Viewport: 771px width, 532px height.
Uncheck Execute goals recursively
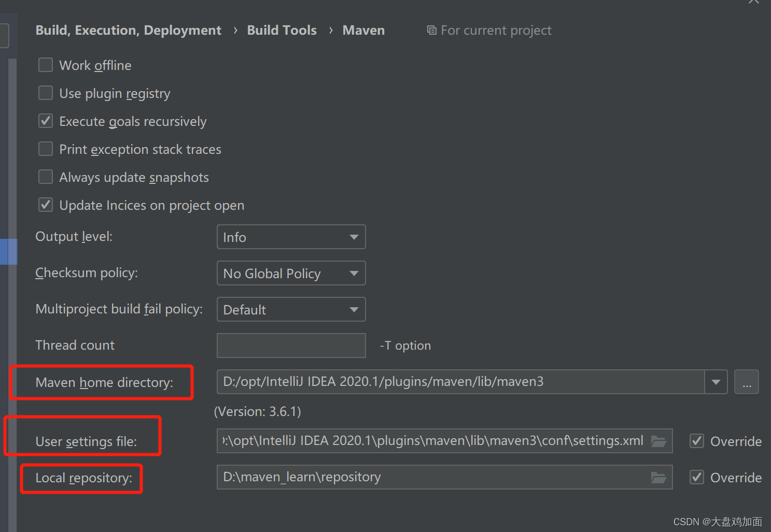point(46,121)
